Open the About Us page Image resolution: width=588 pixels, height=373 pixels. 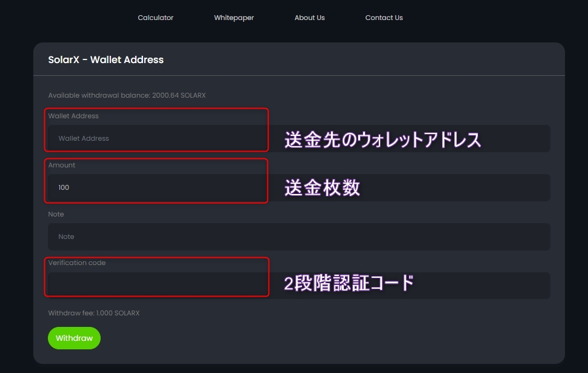[309, 18]
